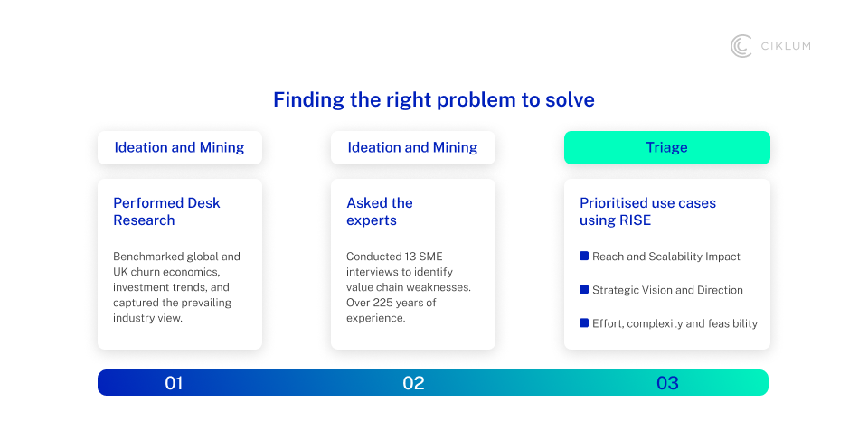Click the green Triage button
The height and width of the screenshot is (430, 868).
click(666, 147)
